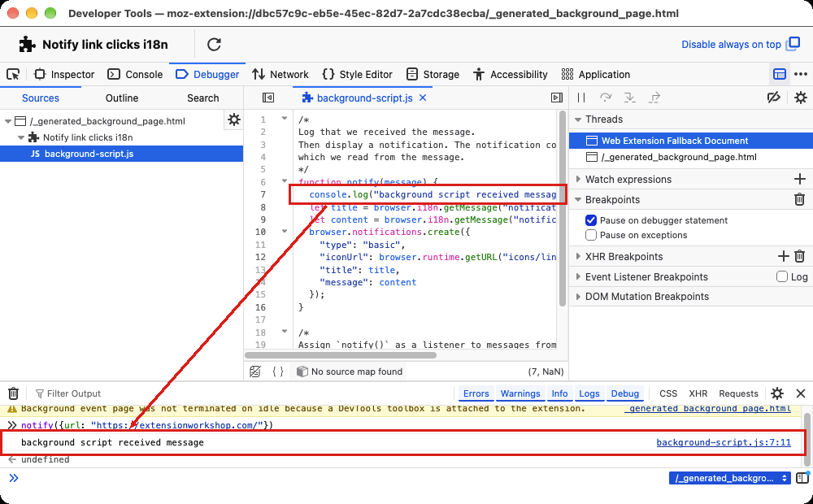Select background-script.js in source tree
The width and height of the screenshot is (813, 504).
(x=121, y=154)
